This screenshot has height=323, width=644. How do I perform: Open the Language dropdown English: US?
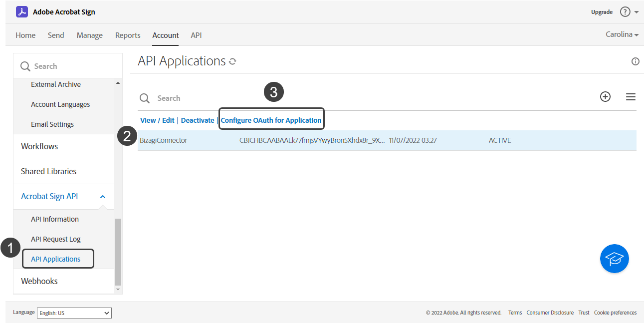tap(74, 313)
